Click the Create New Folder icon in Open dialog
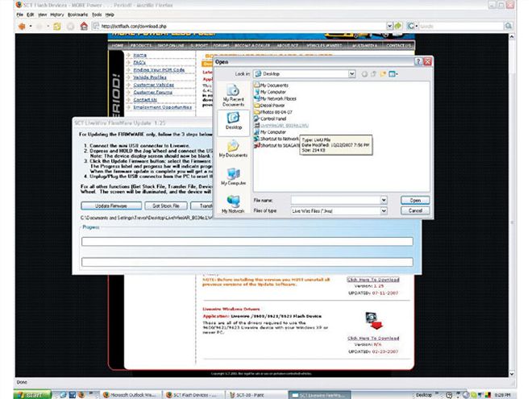The width and height of the screenshot is (532, 399). click(x=383, y=74)
